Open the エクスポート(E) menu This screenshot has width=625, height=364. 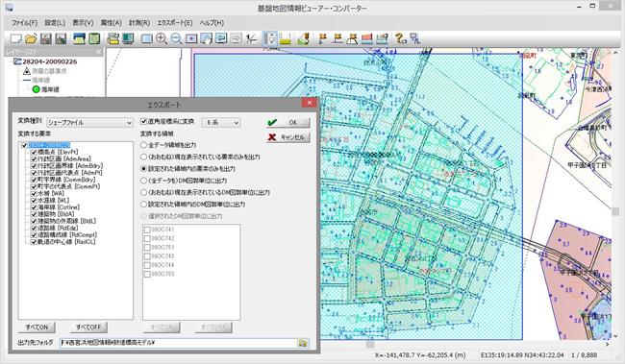click(x=175, y=23)
